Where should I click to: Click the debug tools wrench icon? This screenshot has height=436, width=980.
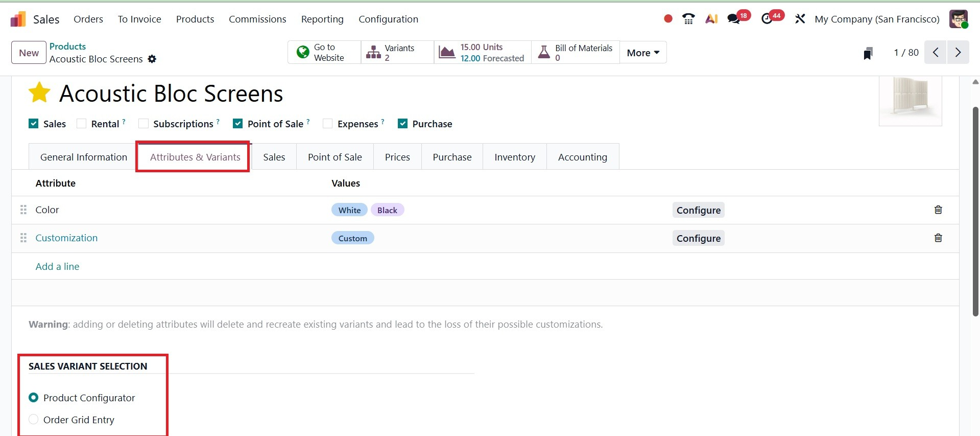(x=800, y=19)
